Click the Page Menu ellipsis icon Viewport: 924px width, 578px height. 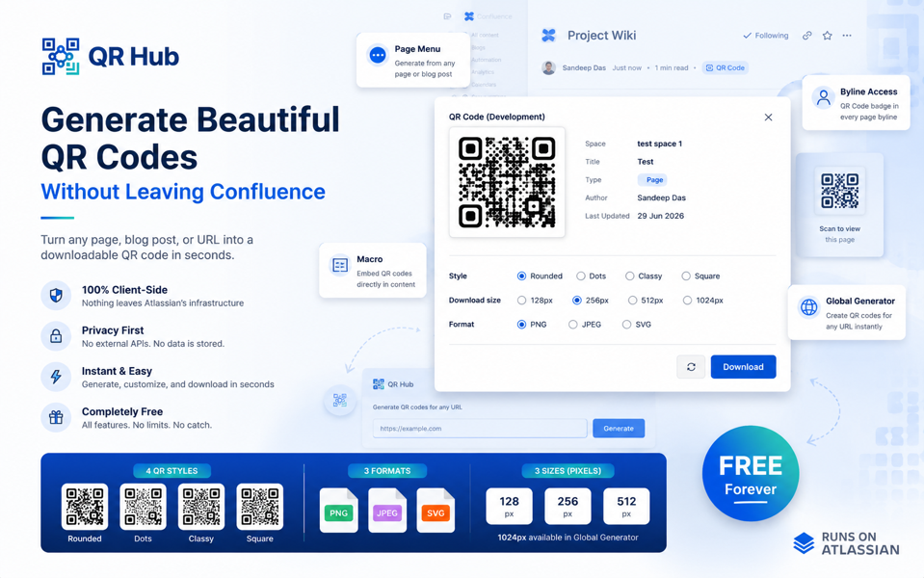click(378, 55)
